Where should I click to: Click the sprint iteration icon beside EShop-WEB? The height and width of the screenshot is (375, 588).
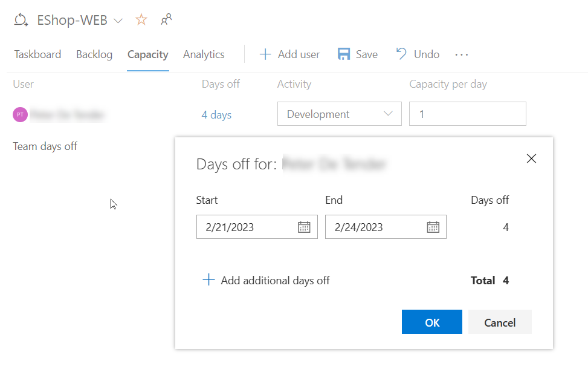coord(21,20)
